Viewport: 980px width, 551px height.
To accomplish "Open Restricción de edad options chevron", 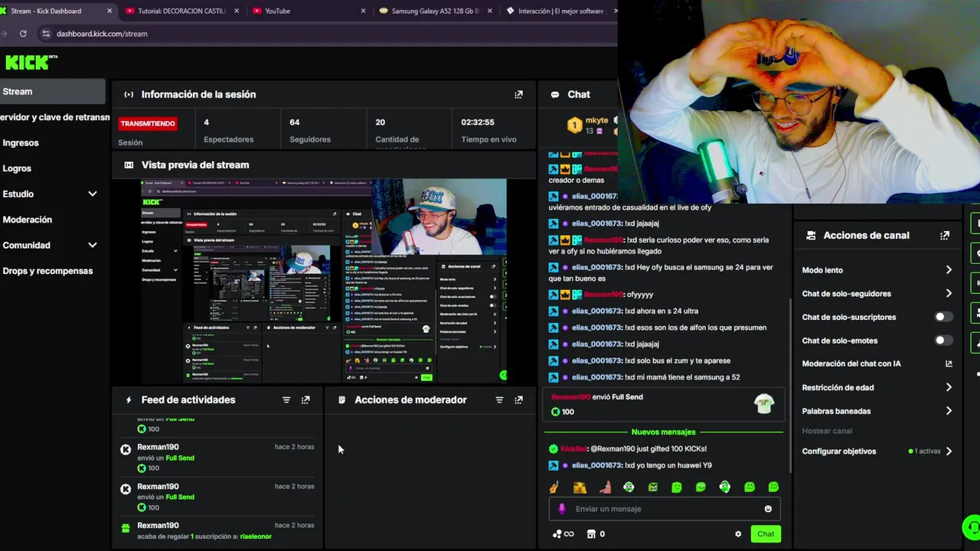I will click(x=949, y=387).
